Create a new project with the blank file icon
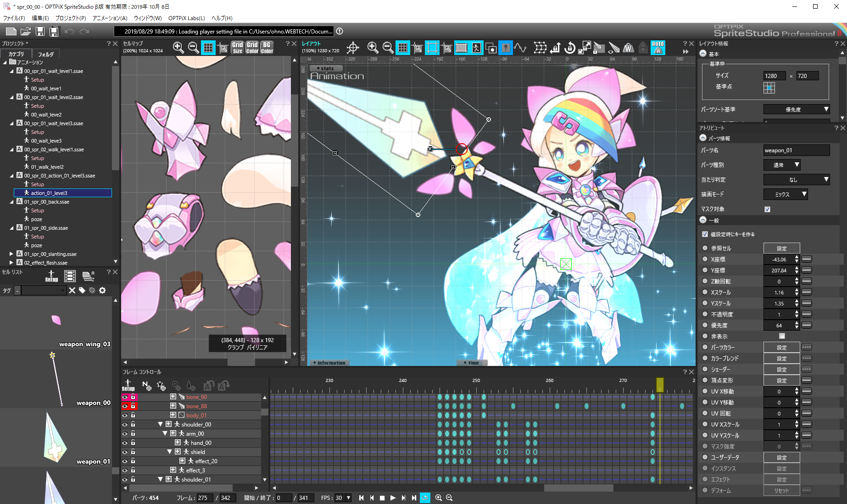The image size is (847, 504). click(11, 31)
